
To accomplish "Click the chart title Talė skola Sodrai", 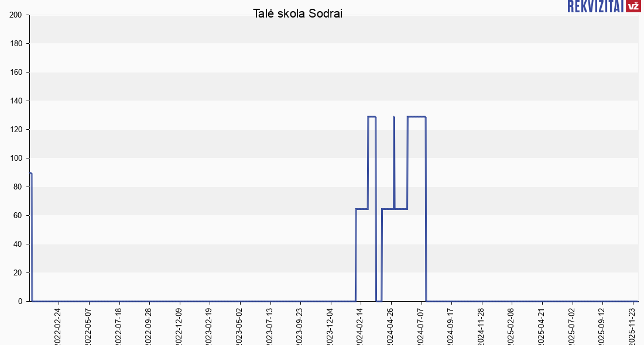I will point(297,13).
